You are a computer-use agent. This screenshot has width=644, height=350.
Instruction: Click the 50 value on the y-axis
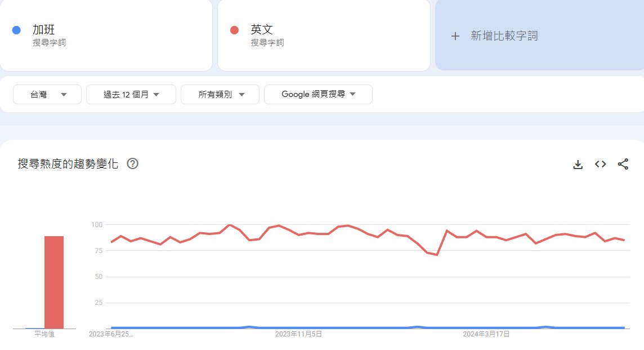click(99, 276)
